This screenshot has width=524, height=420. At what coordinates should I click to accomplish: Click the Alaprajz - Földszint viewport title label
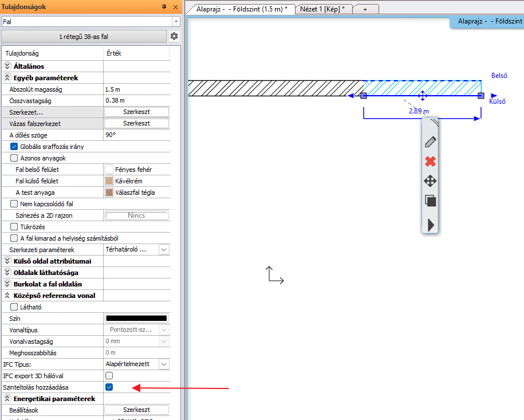(490, 21)
